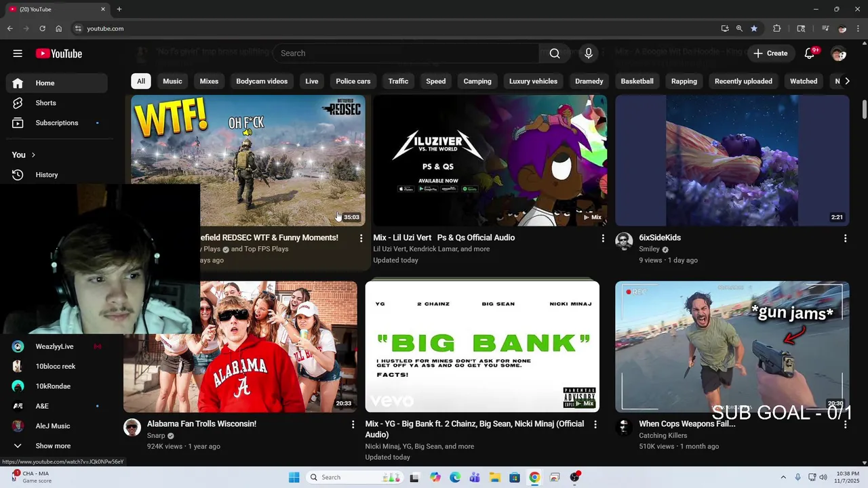The width and height of the screenshot is (868, 488).
Task: Click the bookmark star icon
Action: (x=753, y=28)
